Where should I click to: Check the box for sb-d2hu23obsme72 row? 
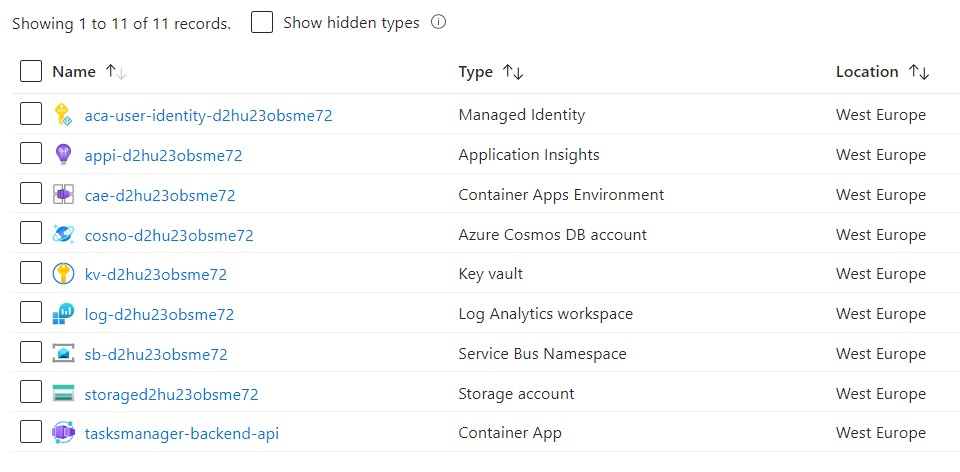tap(31, 354)
